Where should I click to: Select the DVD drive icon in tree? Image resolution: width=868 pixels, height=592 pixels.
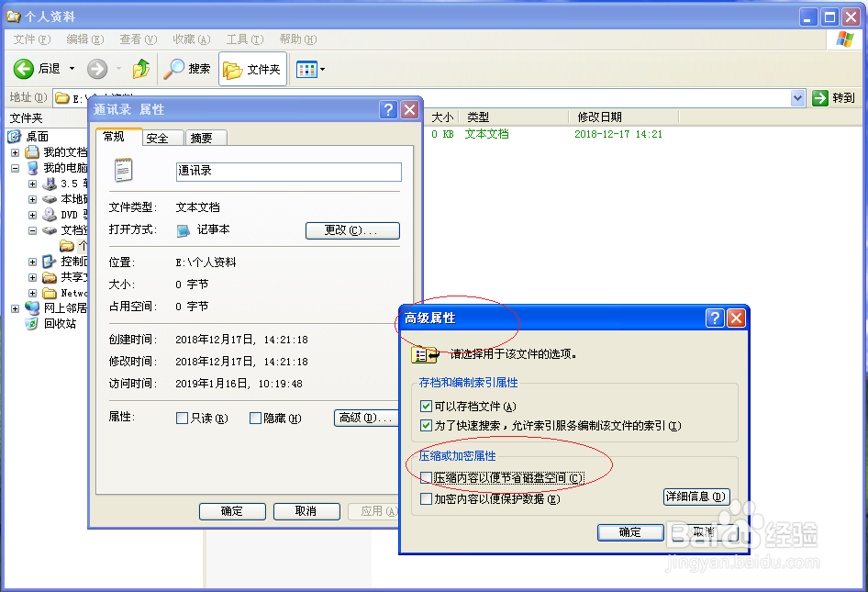(x=50, y=215)
